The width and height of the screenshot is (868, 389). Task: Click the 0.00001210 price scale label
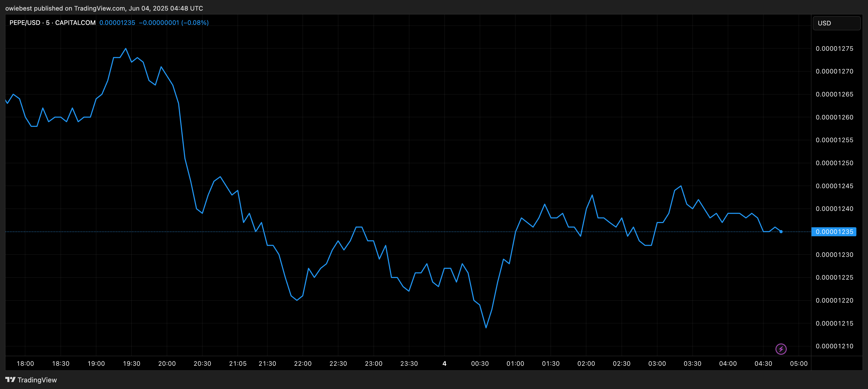[834, 346]
